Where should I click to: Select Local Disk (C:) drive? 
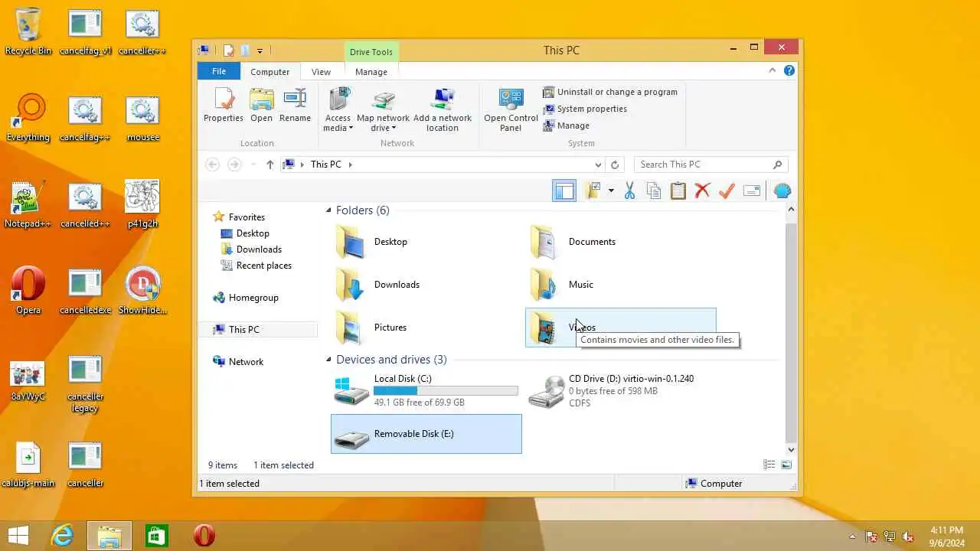point(426,390)
